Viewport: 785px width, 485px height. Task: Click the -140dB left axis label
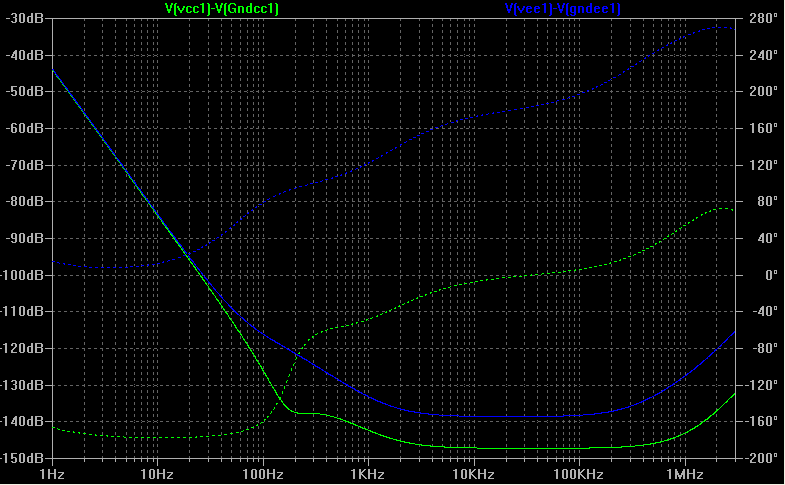click(23, 421)
